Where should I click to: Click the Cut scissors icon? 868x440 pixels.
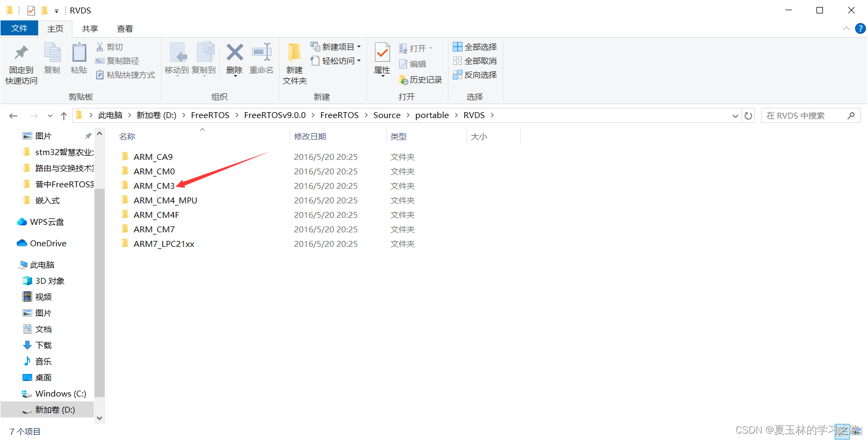pos(100,47)
